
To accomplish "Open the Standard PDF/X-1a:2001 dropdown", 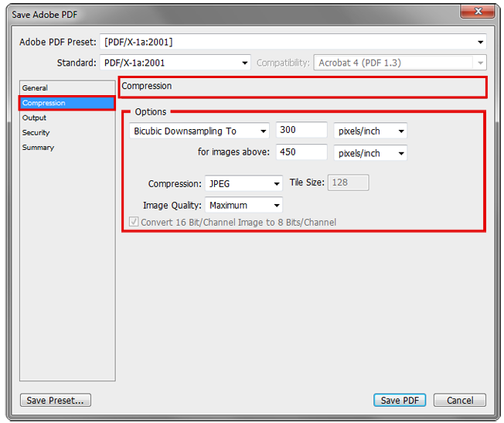I will (x=175, y=63).
